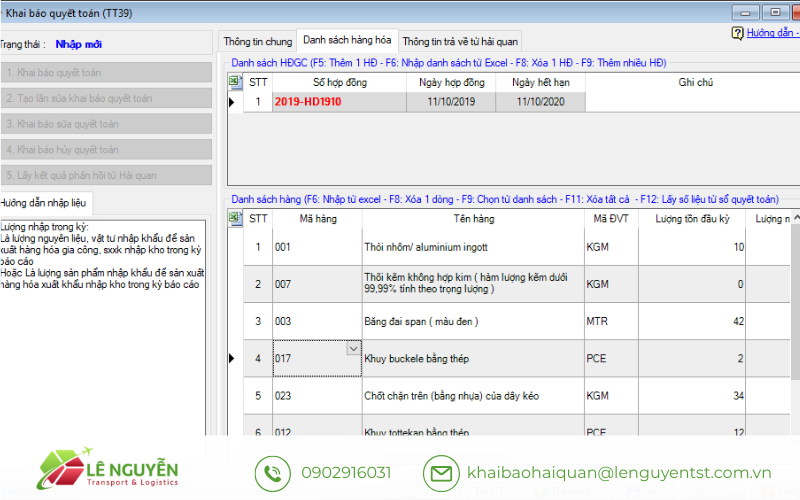The height and width of the screenshot is (500, 800).
Task: Click the scroll up arrow of goods list
Action: pyautogui.click(x=795, y=217)
